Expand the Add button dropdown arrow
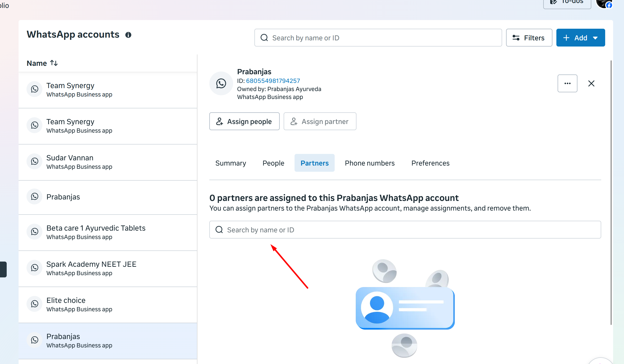The width and height of the screenshot is (624, 364). 595,38
